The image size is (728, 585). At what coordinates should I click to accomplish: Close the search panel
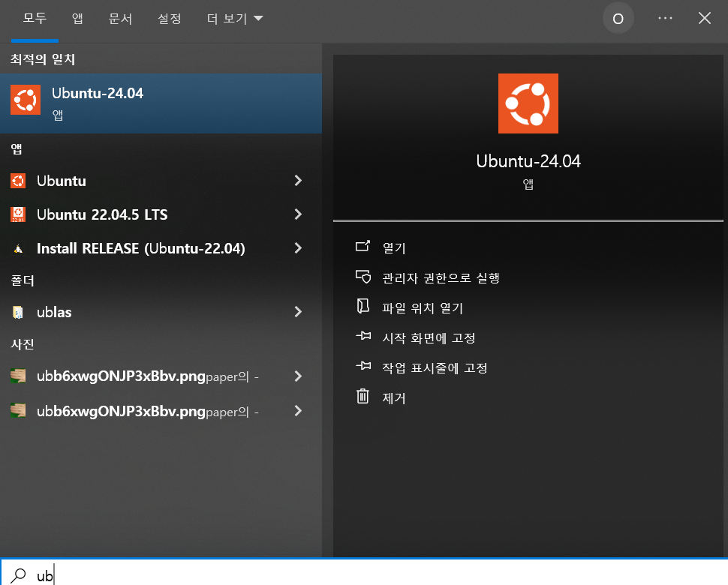tap(704, 19)
